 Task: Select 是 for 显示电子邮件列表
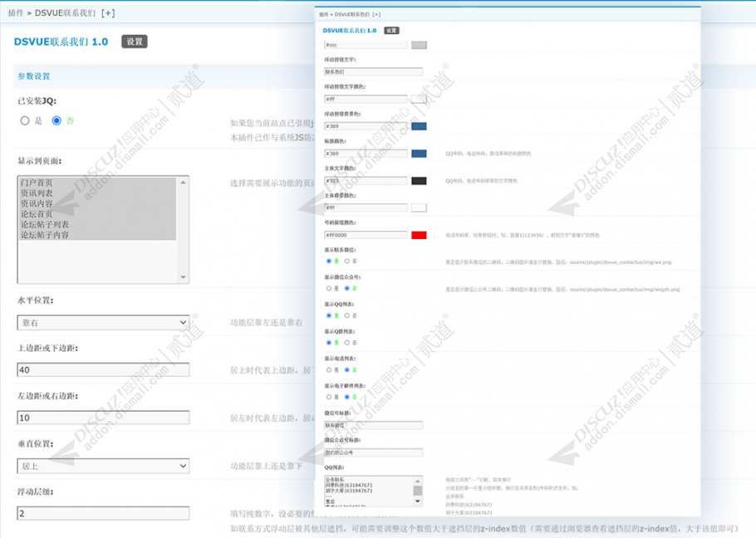[x=329, y=397]
